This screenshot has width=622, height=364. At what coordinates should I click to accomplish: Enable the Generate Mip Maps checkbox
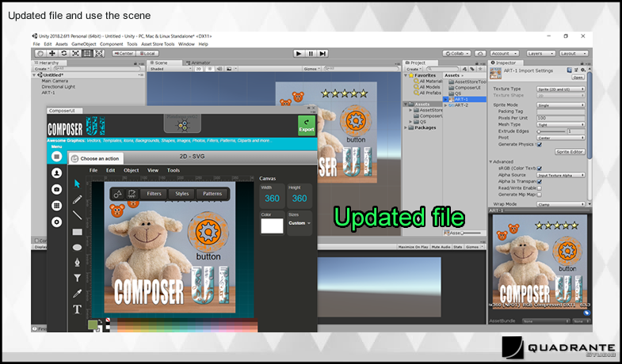539,195
